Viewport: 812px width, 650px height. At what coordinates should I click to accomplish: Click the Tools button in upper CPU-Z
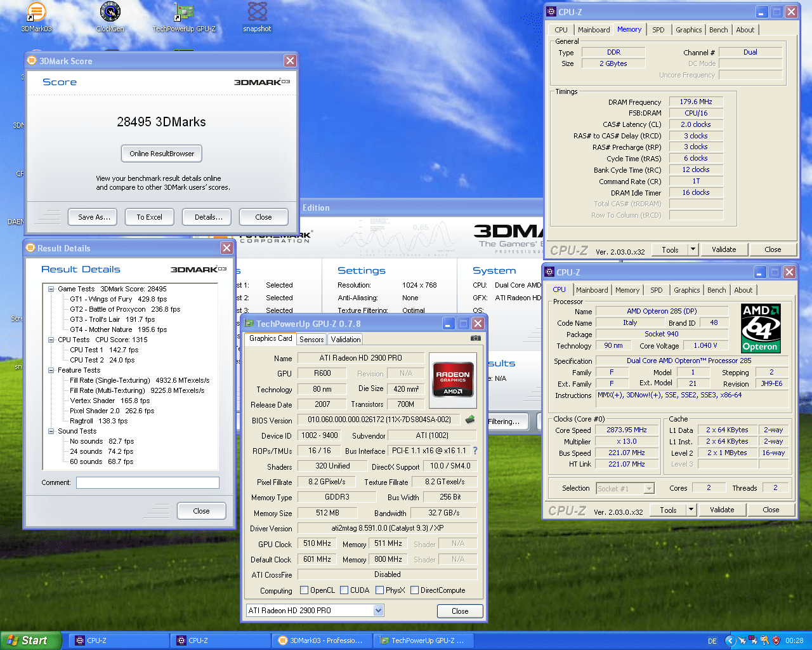click(671, 249)
